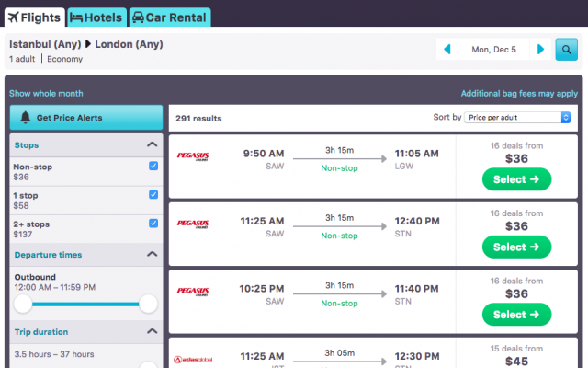Disable the 2+ stops checkbox
The width and height of the screenshot is (588, 368).
(153, 224)
